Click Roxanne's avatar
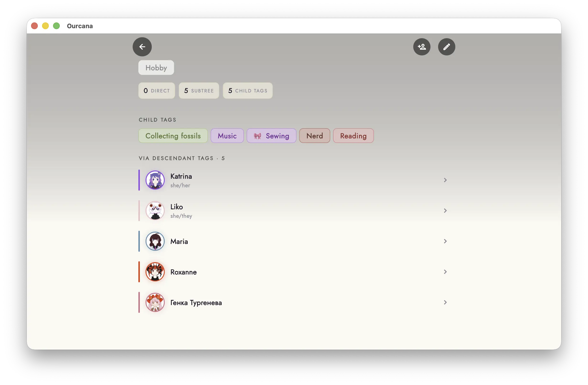This screenshot has width=588, height=385. 155,272
